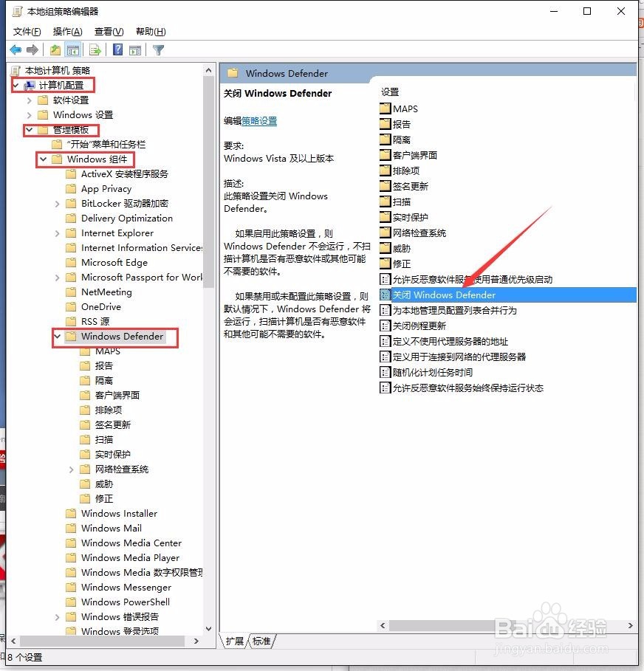Toggle the Show/Hide console tree icon
Image resolution: width=644 pixels, height=671 pixels.
click(x=73, y=50)
